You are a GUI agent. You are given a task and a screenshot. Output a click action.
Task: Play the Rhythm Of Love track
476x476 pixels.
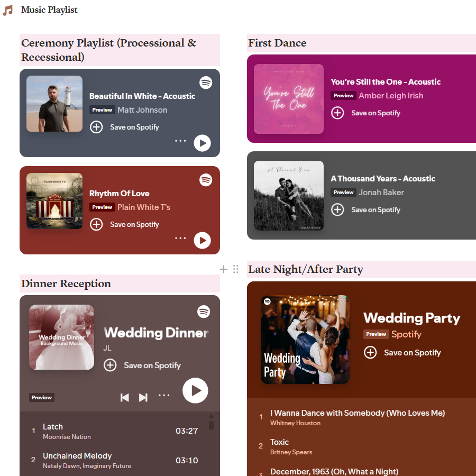pyautogui.click(x=202, y=240)
